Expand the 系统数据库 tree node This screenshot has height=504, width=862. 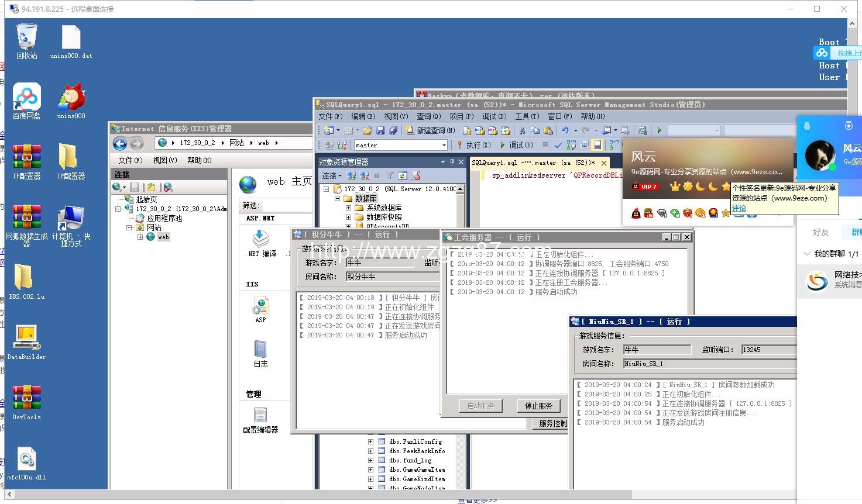tap(349, 208)
